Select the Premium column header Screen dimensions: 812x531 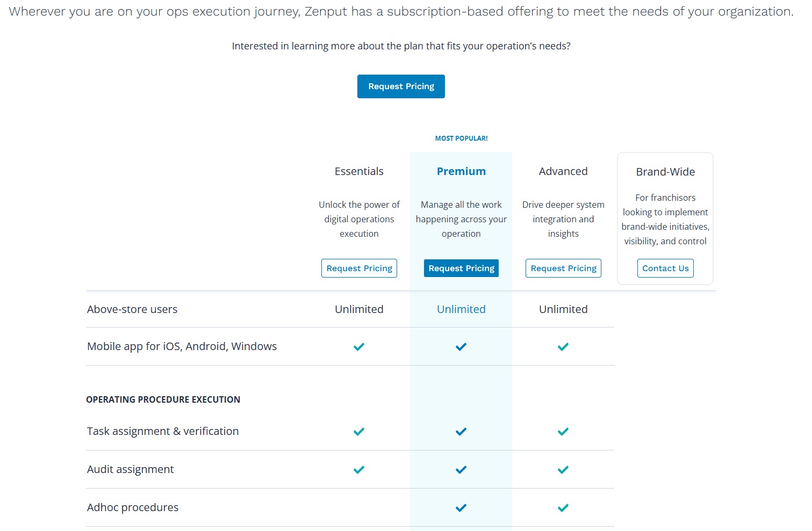click(x=461, y=171)
